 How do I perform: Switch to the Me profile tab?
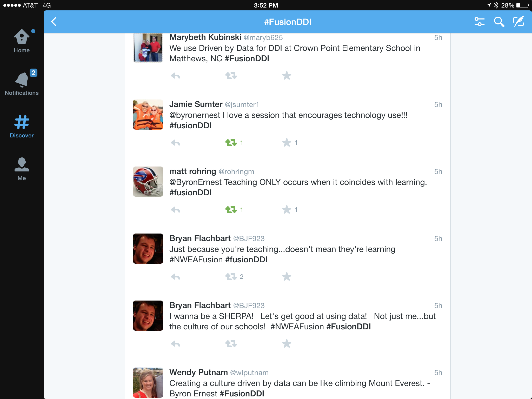click(22, 169)
